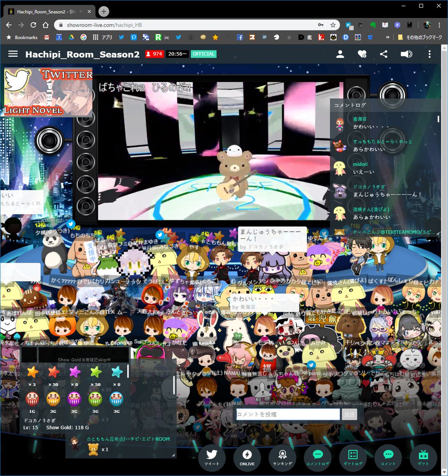Click ☆とももん昆布☆ name in the gift log
This screenshot has height=476, width=448.
(128, 439)
